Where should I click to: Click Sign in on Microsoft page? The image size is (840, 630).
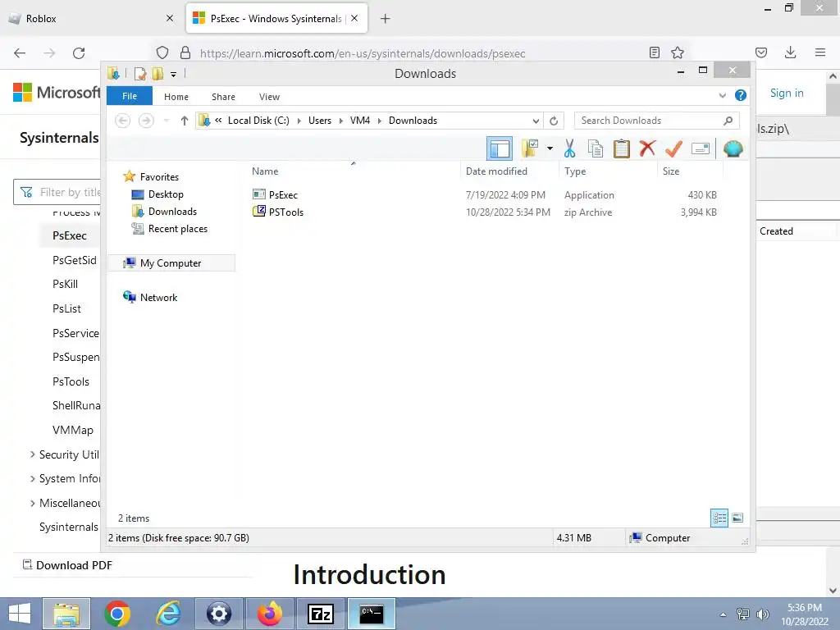pyautogui.click(x=787, y=94)
